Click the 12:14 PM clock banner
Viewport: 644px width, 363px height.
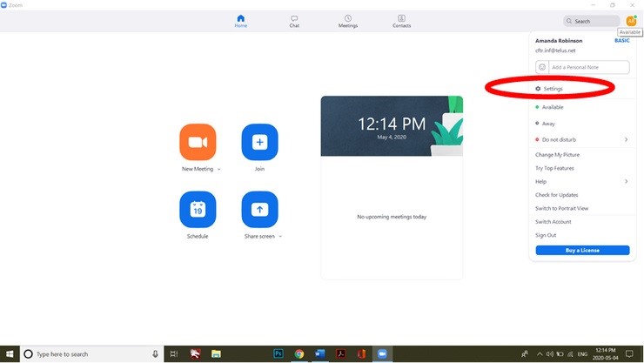click(x=392, y=126)
